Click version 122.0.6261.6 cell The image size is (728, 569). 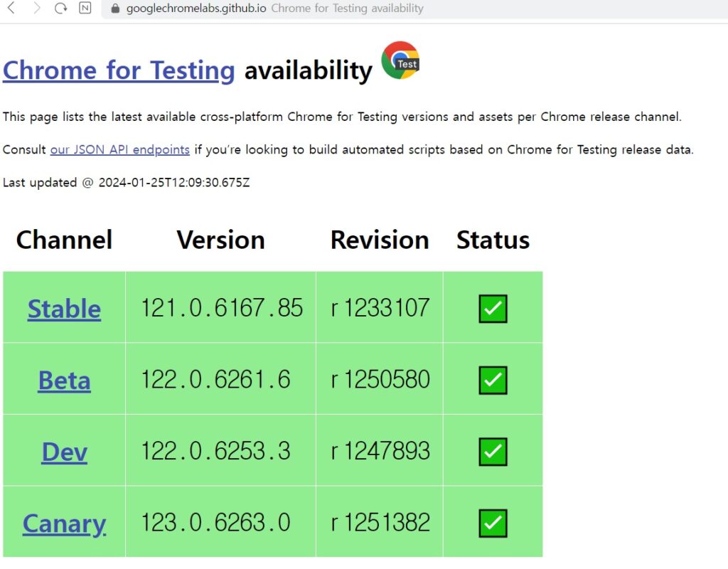pos(220,379)
